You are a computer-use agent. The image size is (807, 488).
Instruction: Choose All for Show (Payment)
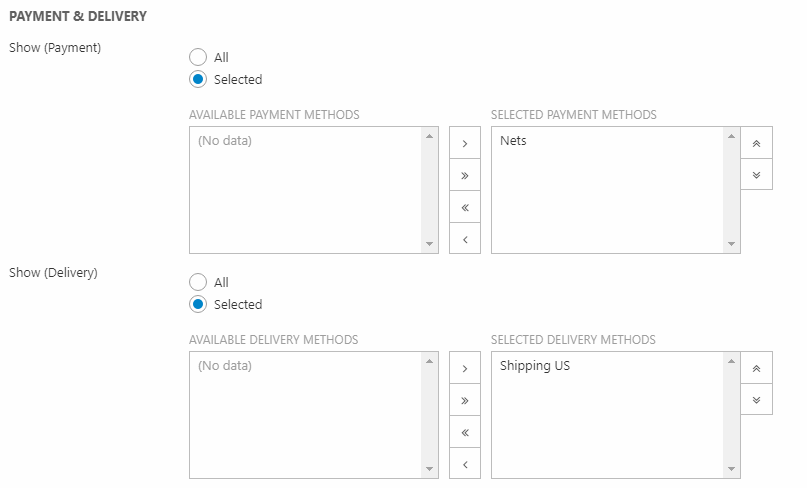[x=198, y=58]
